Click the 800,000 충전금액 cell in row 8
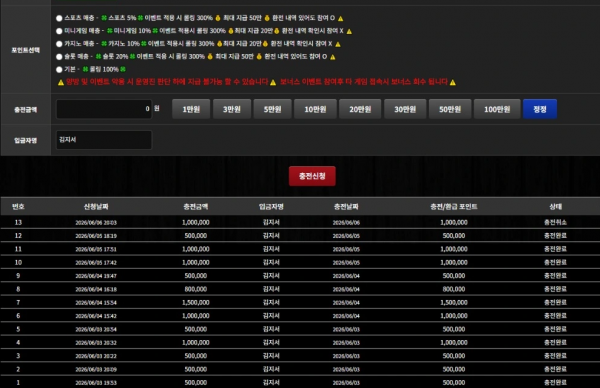Viewport: 600px width, 388px height. (196, 289)
